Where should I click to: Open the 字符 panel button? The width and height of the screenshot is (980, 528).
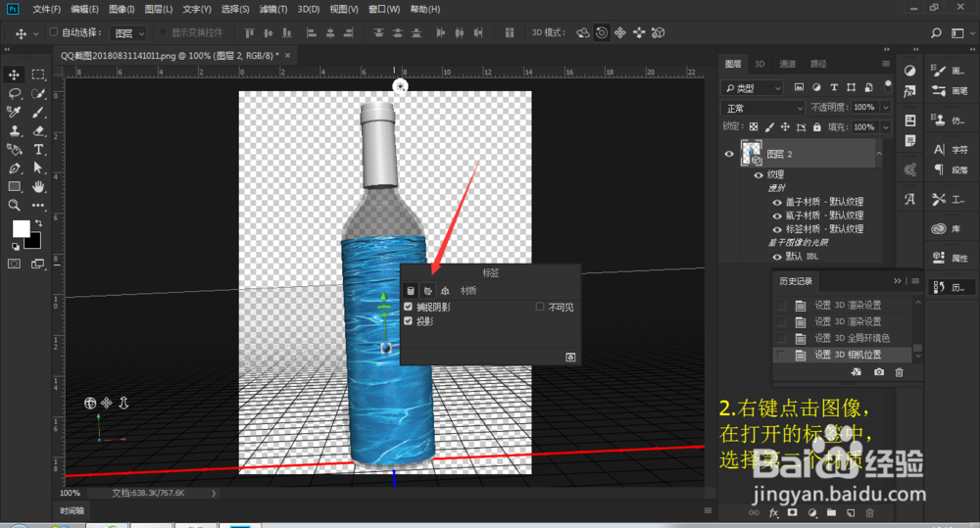(950, 150)
